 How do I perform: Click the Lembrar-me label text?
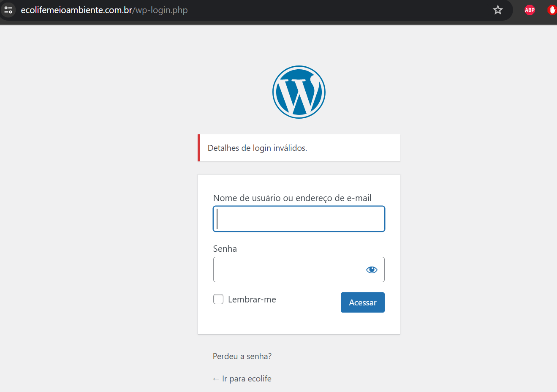click(252, 299)
